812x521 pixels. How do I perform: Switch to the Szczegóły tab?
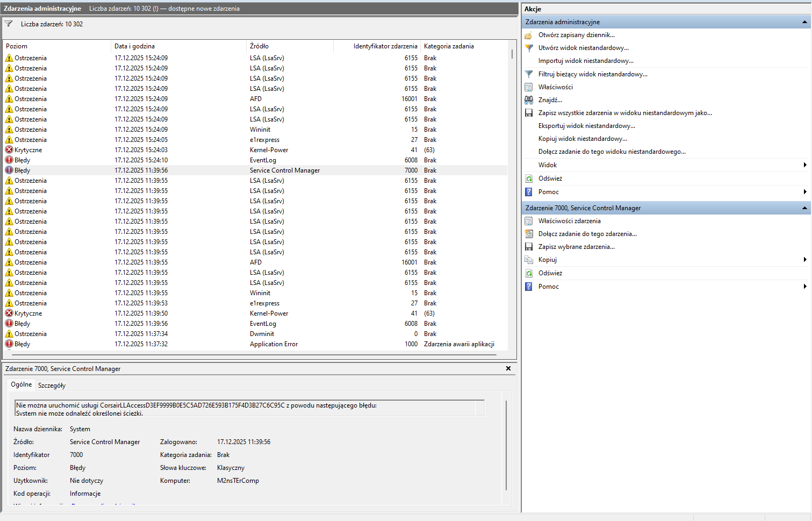[x=52, y=386]
